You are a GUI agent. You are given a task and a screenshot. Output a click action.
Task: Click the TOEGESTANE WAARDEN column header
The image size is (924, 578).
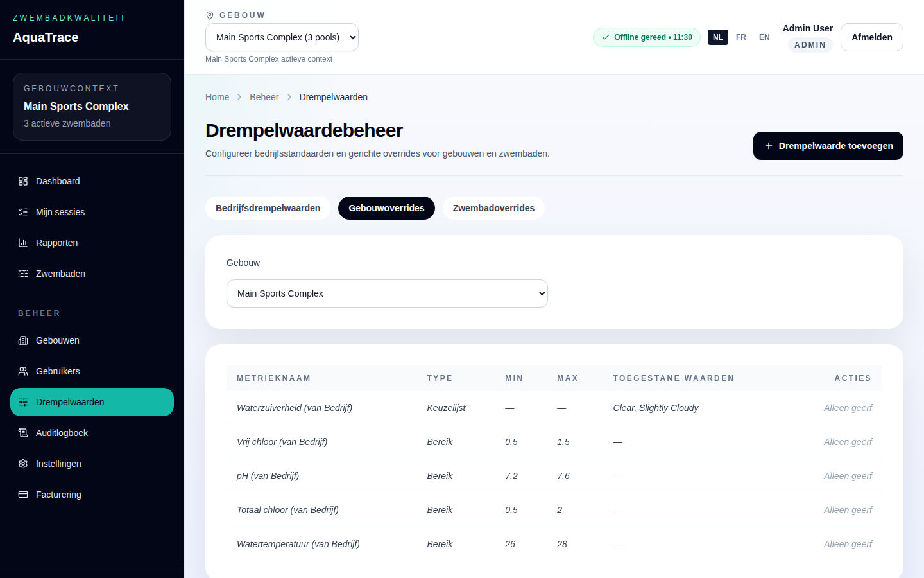tap(674, 378)
